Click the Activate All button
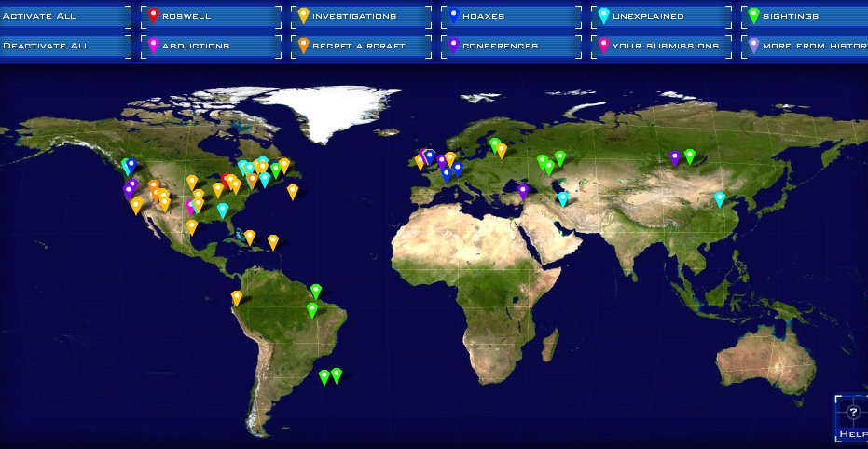This screenshot has height=449, width=868. [65, 16]
